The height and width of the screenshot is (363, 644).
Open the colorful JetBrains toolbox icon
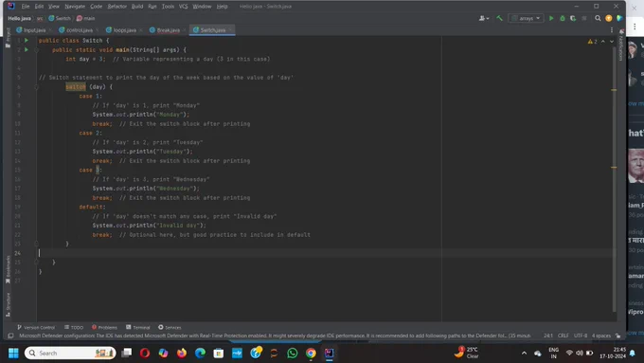click(x=619, y=18)
